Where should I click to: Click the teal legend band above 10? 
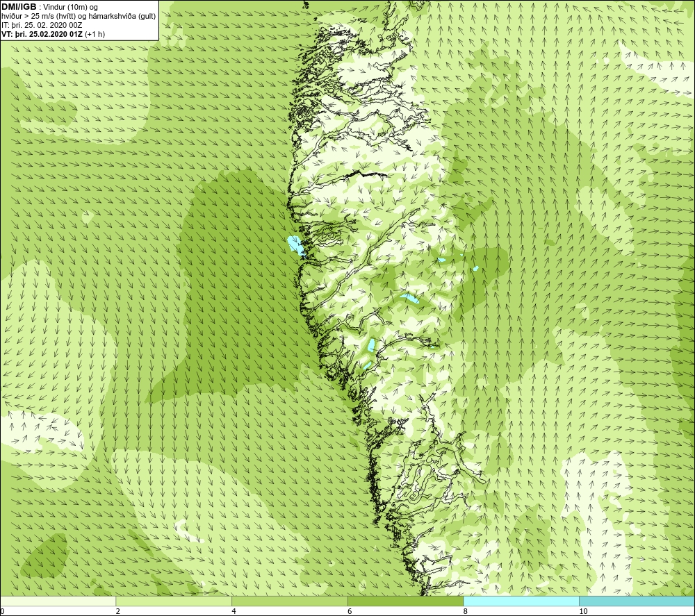click(637, 601)
